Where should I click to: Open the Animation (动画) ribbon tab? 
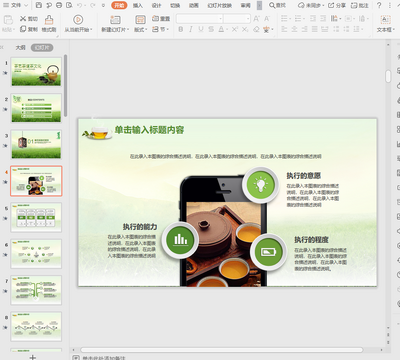coord(194,5)
